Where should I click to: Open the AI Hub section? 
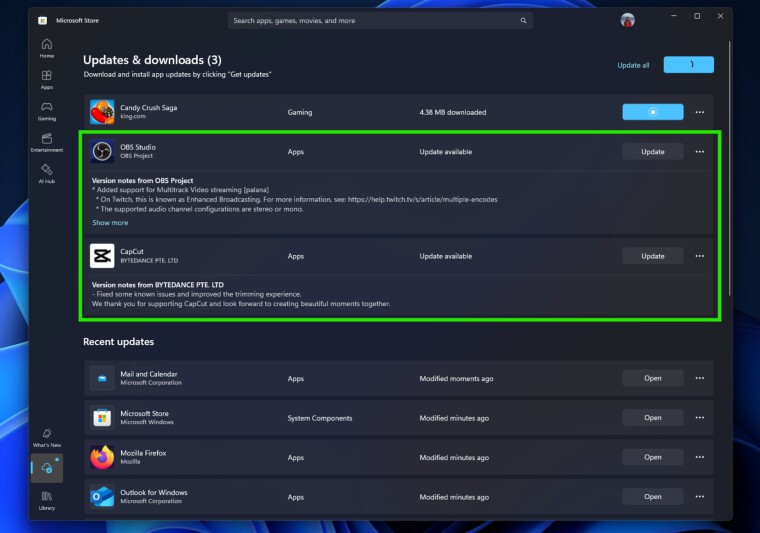pos(47,173)
